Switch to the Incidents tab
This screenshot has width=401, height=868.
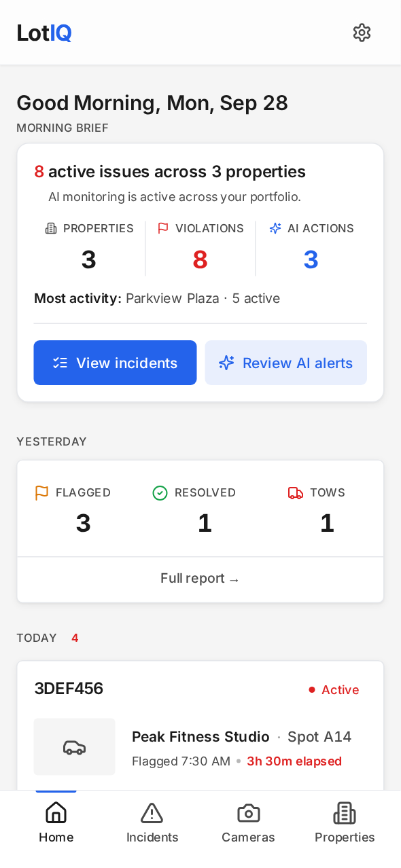(x=152, y=822)
